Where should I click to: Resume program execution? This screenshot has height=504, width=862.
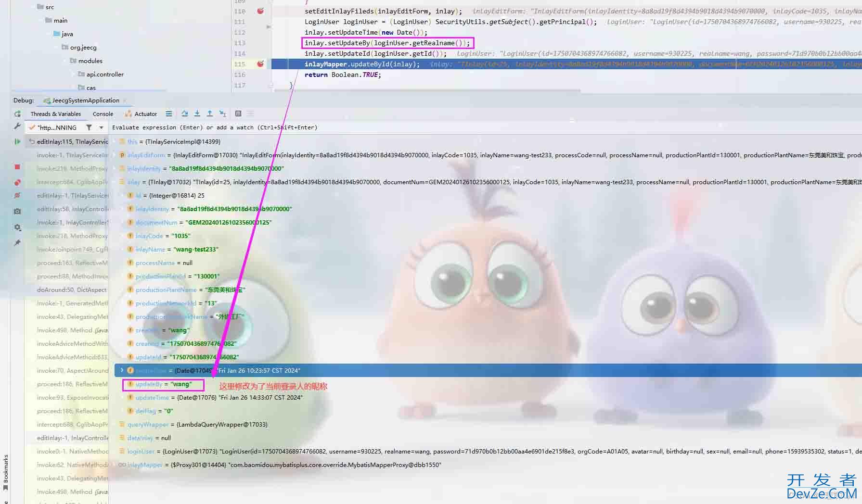[17, 141]
